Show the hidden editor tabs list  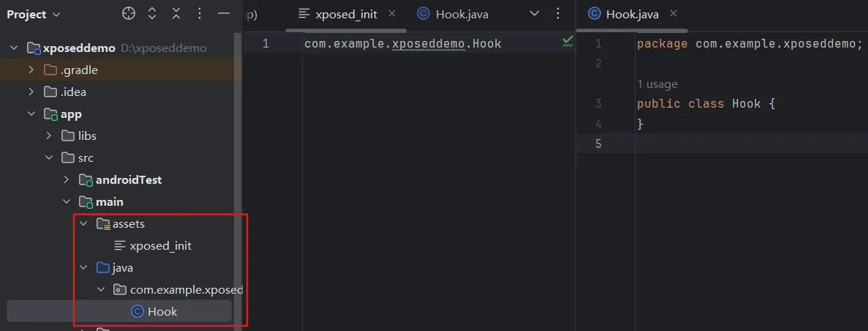tap(534, 14)
